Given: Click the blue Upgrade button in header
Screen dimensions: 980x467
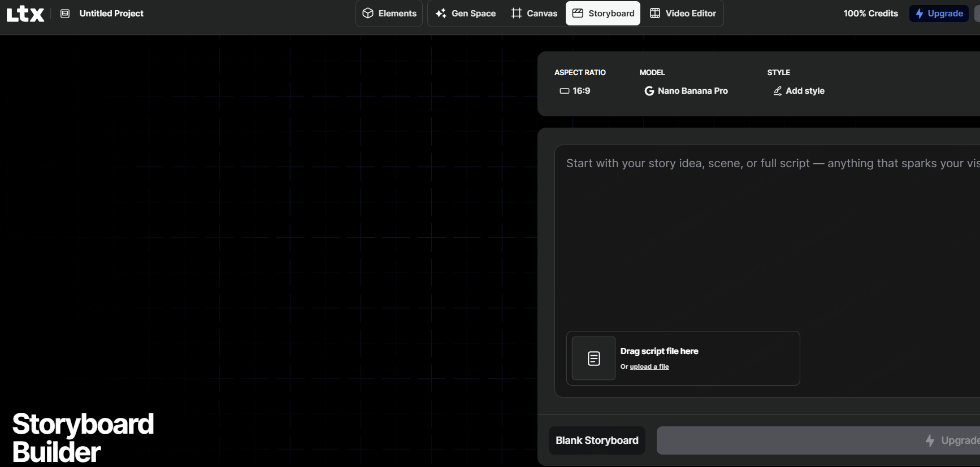Looking at the screenshot, I should click(939, 14).
